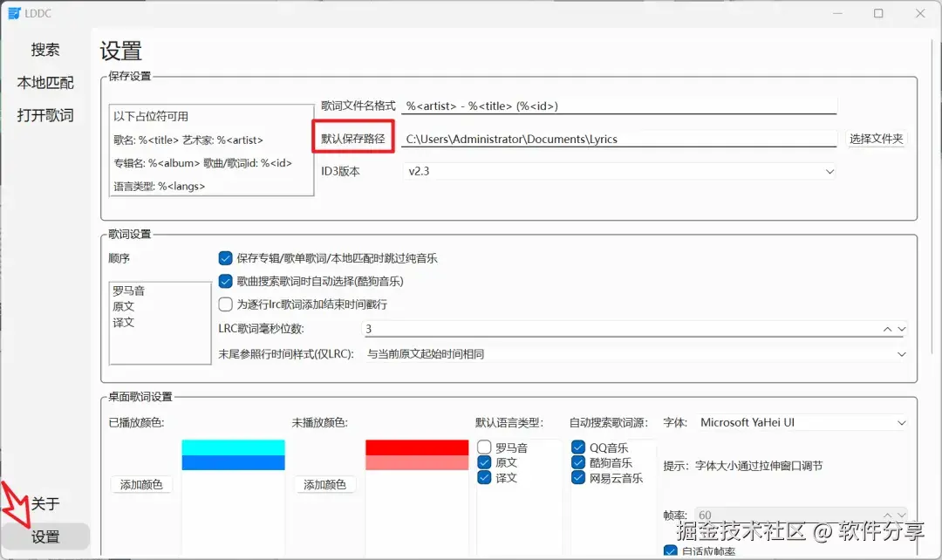Select the light pink unplayed color swatch
Viewport: 942px width, 560px height.
pyautogui.click(x=417, y=462)
